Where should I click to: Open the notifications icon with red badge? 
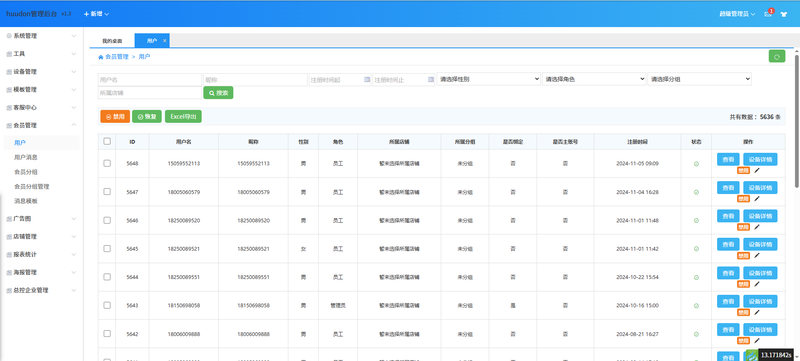point(768,13)
